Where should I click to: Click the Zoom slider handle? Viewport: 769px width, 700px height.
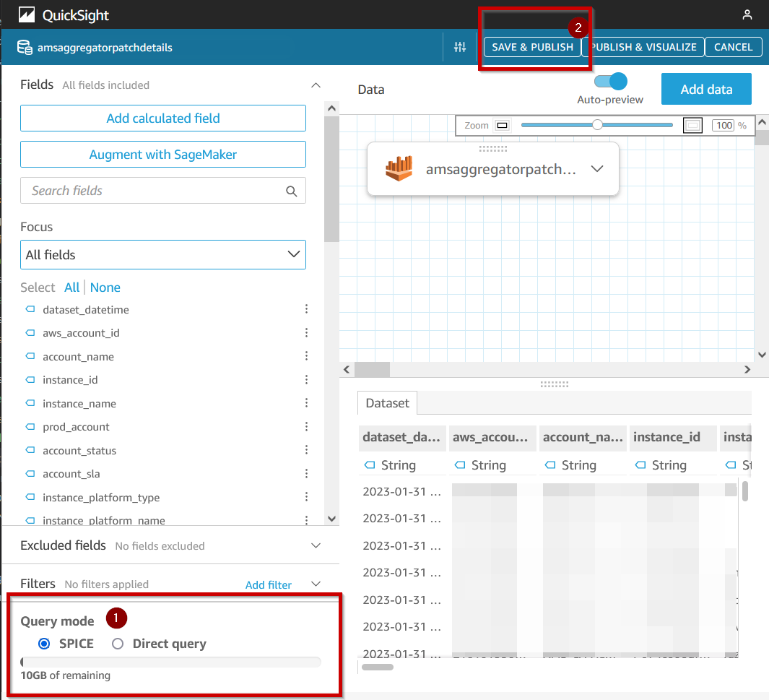(597, 125)
